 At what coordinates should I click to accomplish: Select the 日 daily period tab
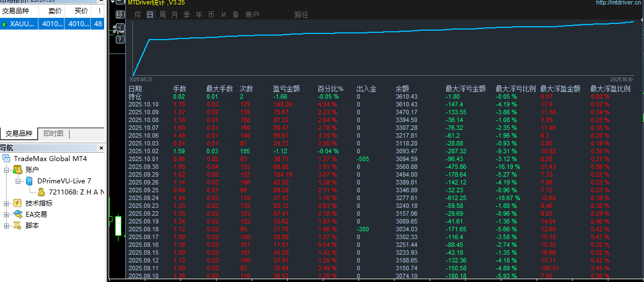click(150, 15)
